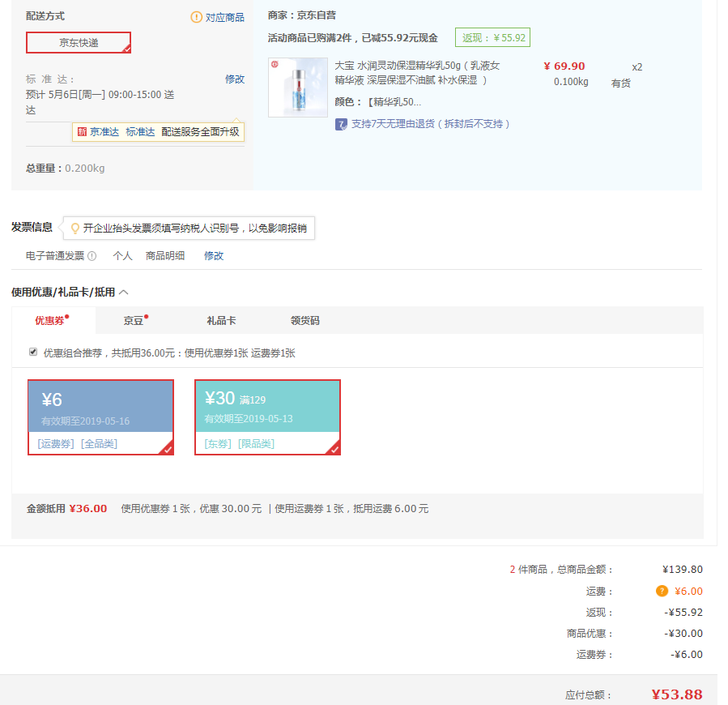This screenshot has height=705, width=728.
Task: Switch to the 京豆 tab
Action: click(x=134, y=321)
